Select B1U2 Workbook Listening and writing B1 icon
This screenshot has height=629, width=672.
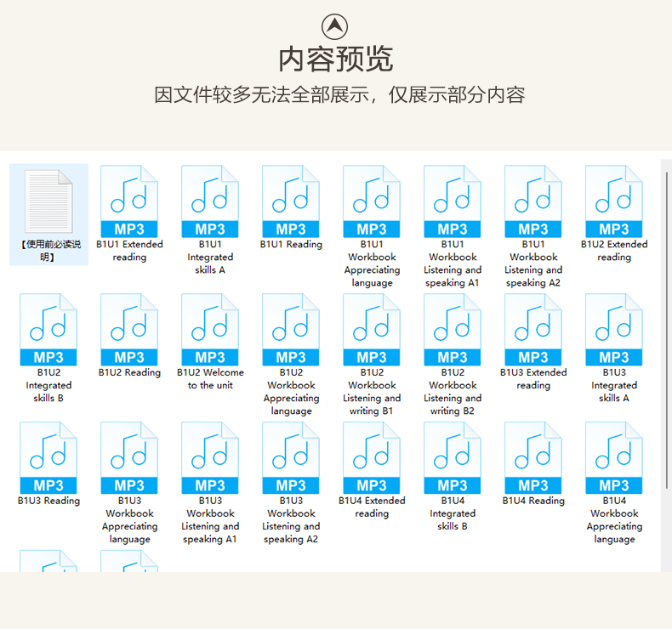pyautogui.click(x=372, y=330)
